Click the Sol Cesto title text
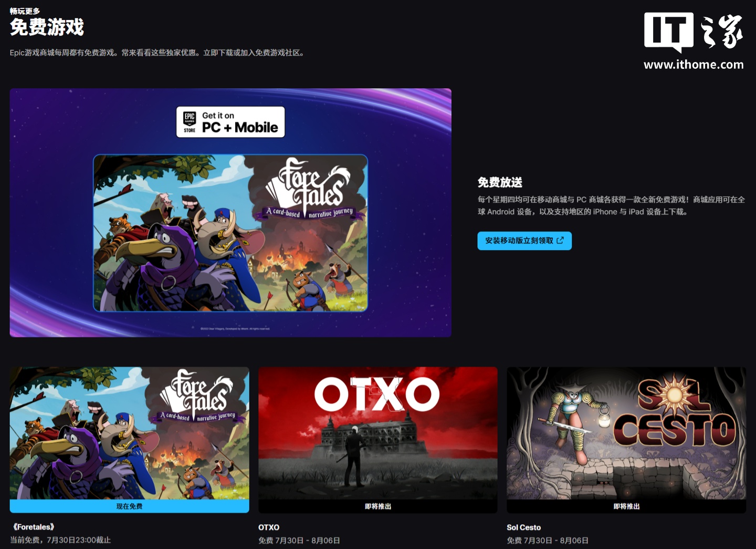 tap(523, 527)
